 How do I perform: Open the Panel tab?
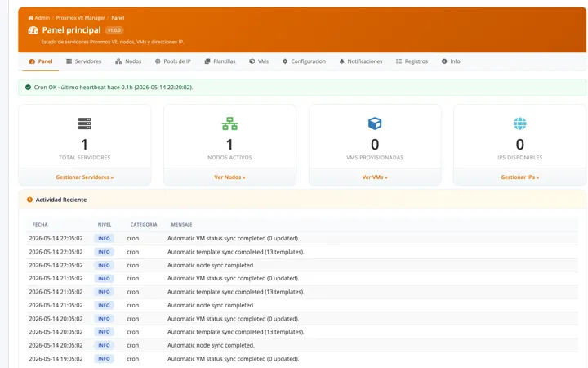[x=41, y=61]
